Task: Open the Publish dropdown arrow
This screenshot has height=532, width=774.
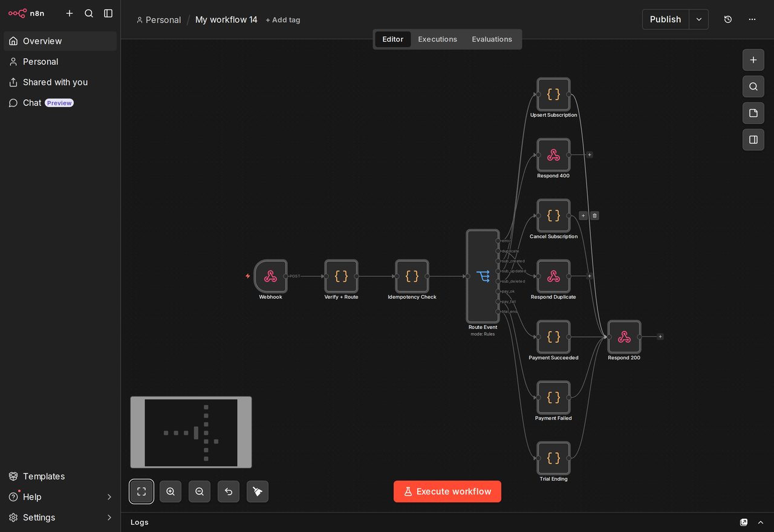Action: [699, 19]
